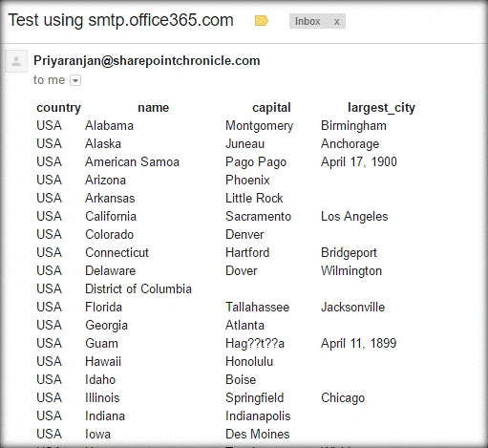Click the 'country' column header
The height and width of the screenshot is (448, 488).
tap(58, 108)
